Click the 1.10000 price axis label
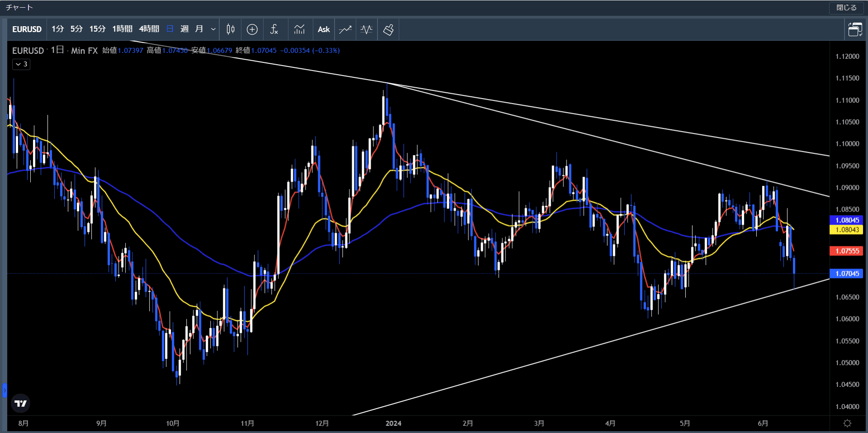This screenshot has width=868, height=433. pos(847,144)
